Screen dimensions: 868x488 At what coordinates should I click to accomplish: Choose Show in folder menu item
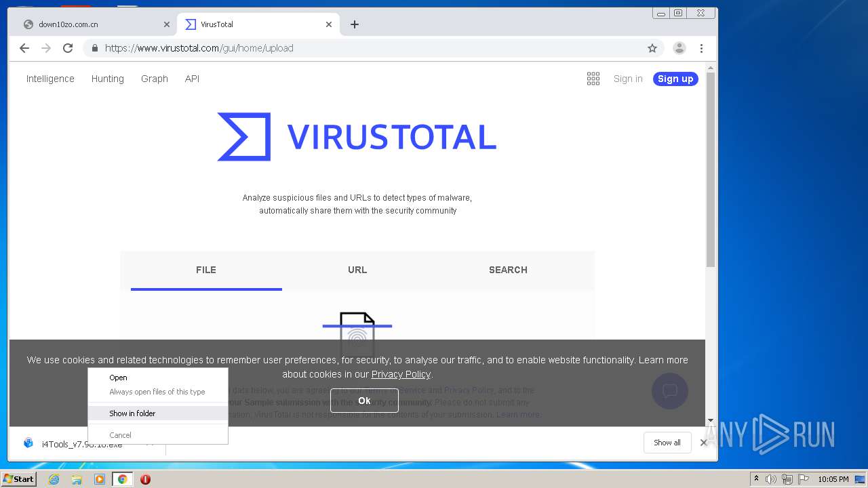[158, 413]
